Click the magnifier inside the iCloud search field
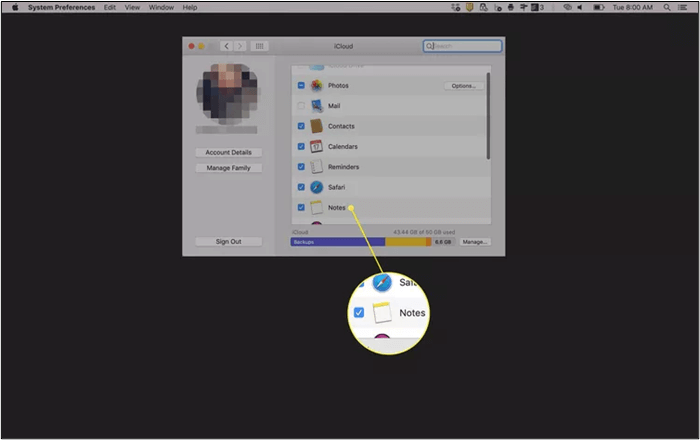700x440 pixels. (429, 46)
